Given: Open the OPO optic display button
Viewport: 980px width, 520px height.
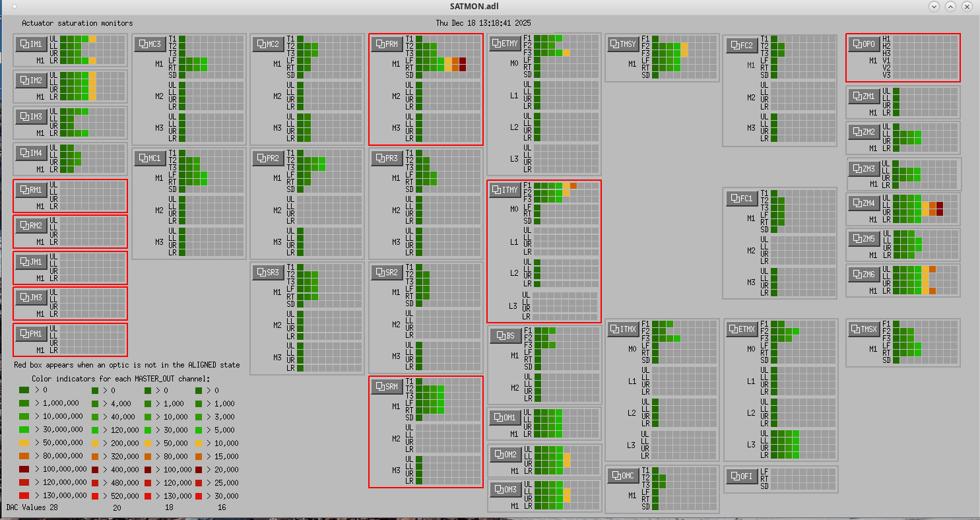Looking at the screenshot, I should tap(864, 44).
